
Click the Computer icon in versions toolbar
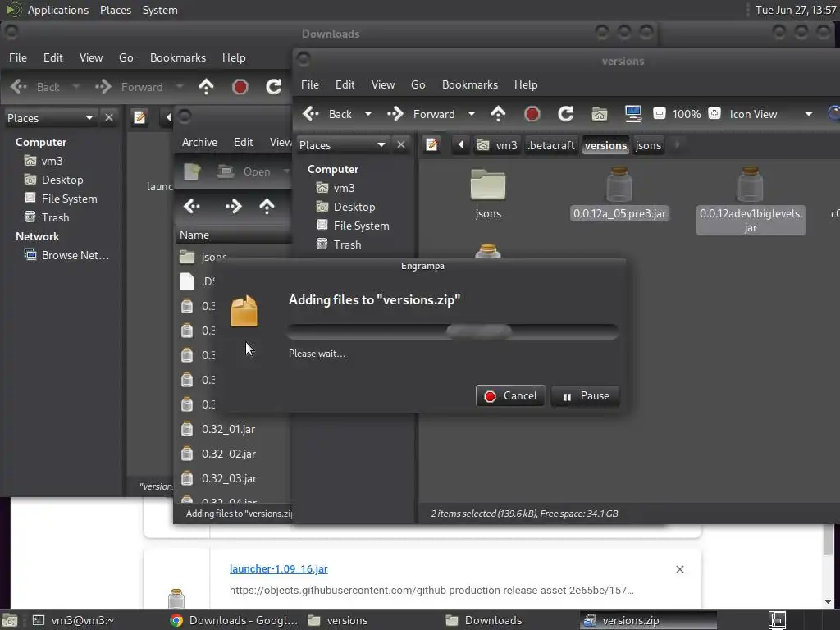[x=633, y=114]
